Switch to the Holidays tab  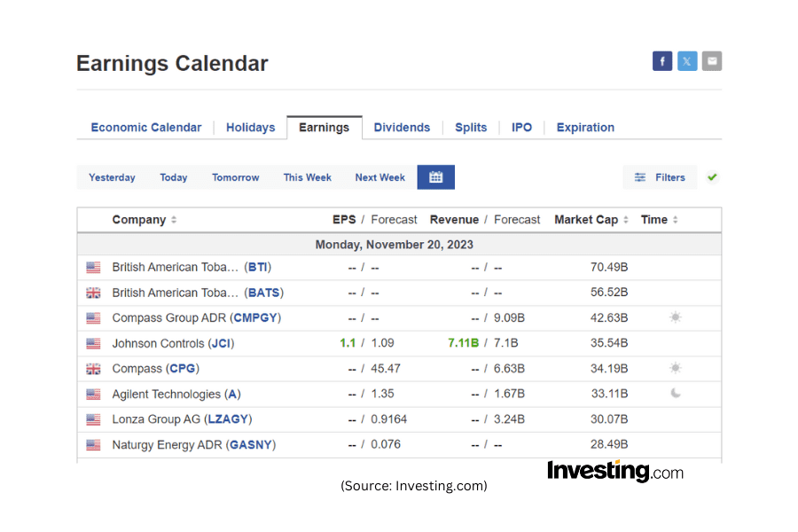coord(250,128)
